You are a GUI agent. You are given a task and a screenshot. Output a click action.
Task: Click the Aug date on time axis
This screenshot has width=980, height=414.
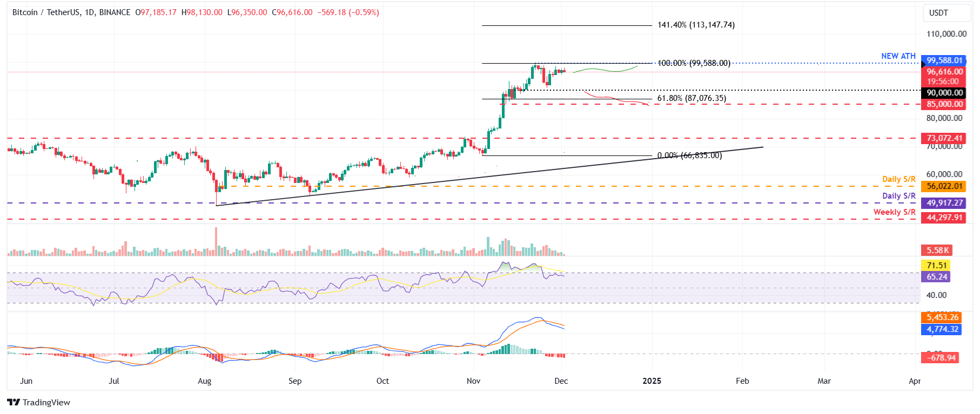tap(205, 381)
